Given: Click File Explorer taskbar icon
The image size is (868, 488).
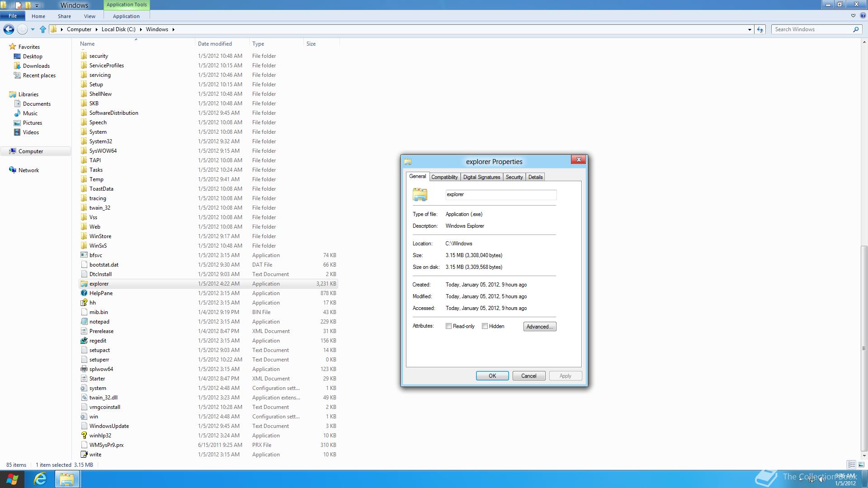Looking at the screenshot, I should (67, 479).
